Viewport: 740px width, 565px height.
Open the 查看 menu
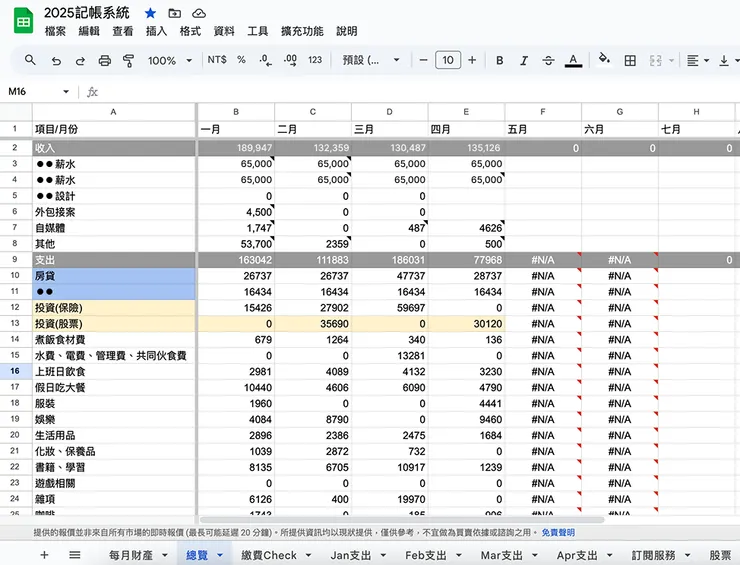tap(123, 31)
